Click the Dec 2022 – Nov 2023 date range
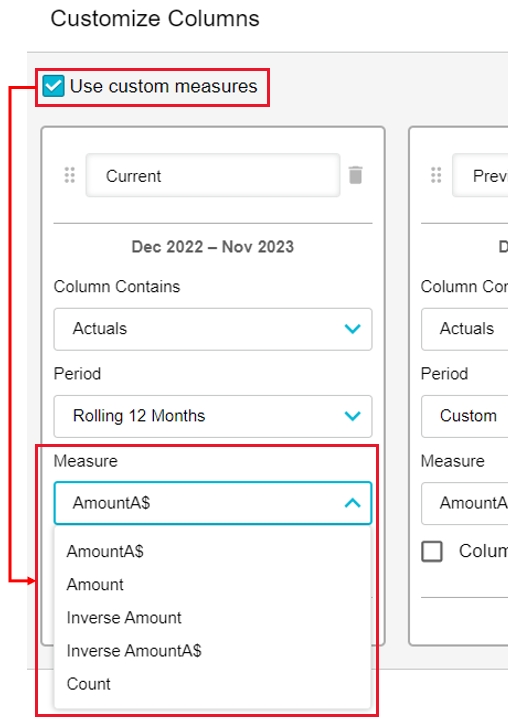Image resolution: width=508 pixels, height=721 pixels. (x=212, y=247)
